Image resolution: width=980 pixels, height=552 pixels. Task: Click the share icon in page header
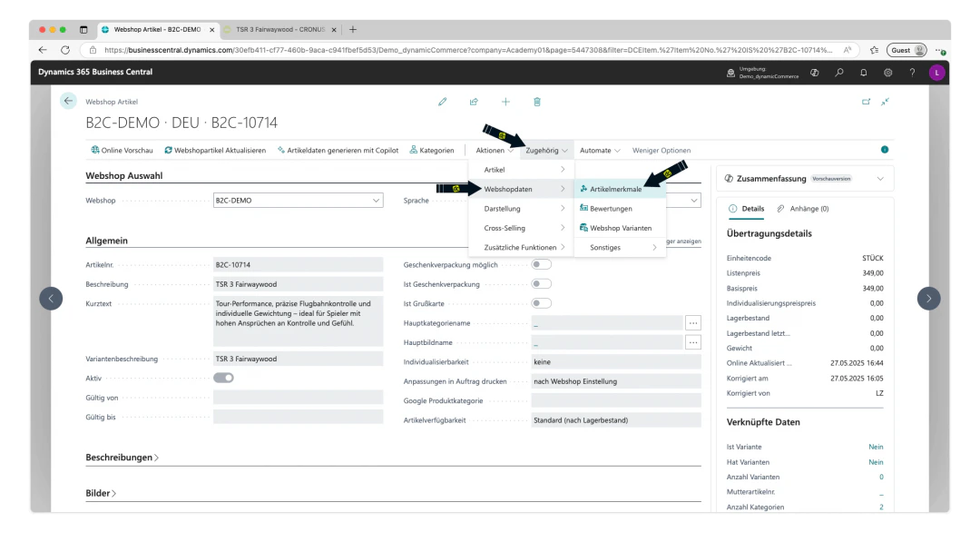tap(474, 102)
